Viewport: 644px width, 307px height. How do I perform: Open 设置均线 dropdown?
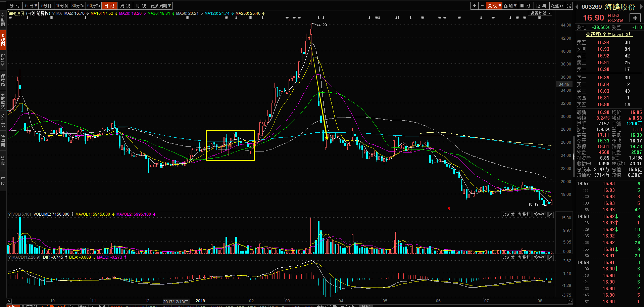pyautogui.click(x=540, y=13)
